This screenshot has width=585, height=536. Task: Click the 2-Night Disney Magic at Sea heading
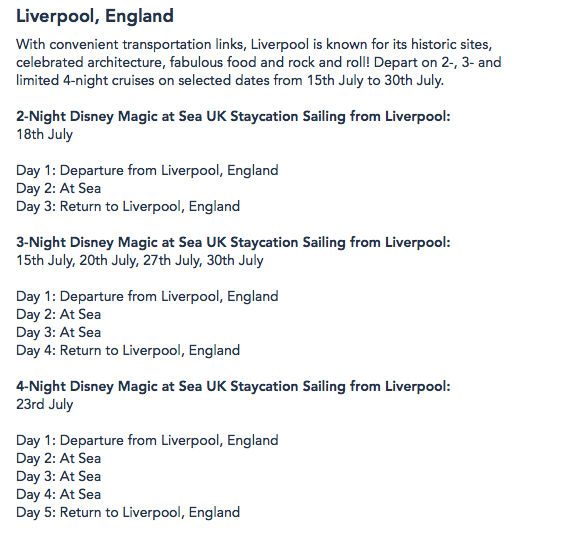coord(233,116)
